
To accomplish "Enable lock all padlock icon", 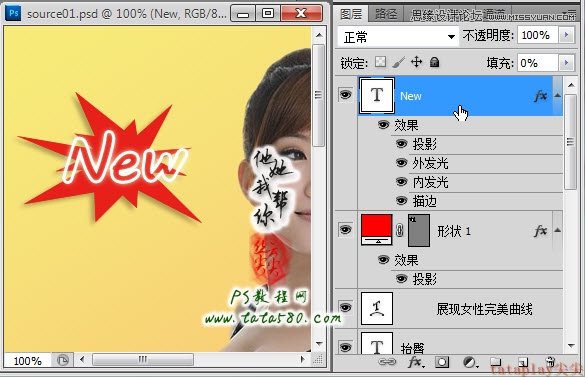I will [x=434, y=62].
